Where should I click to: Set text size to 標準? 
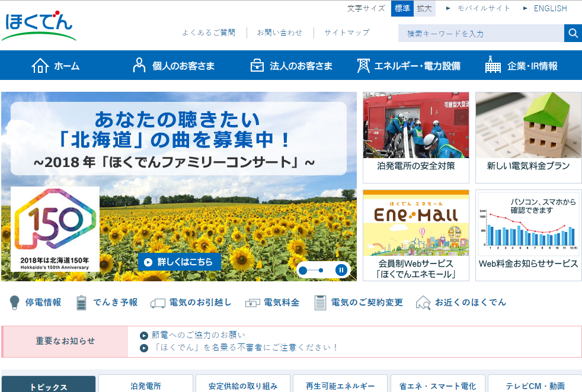coord(402,8)
